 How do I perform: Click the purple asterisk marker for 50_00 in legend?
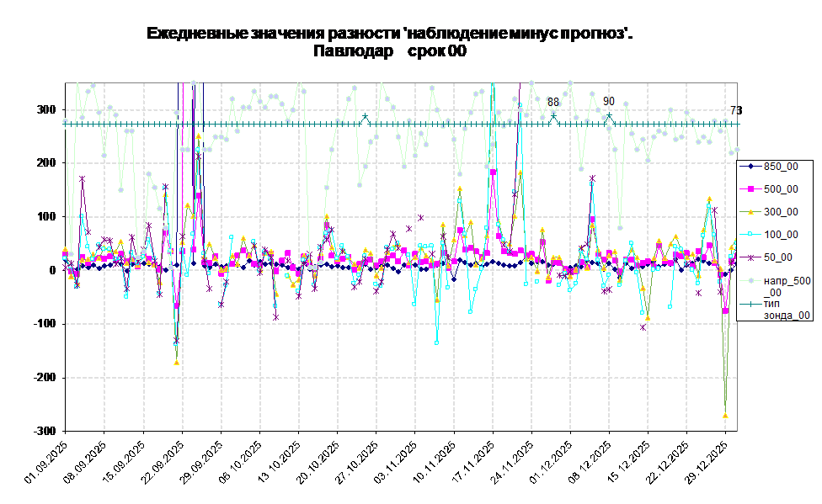[x=750, y=257]
